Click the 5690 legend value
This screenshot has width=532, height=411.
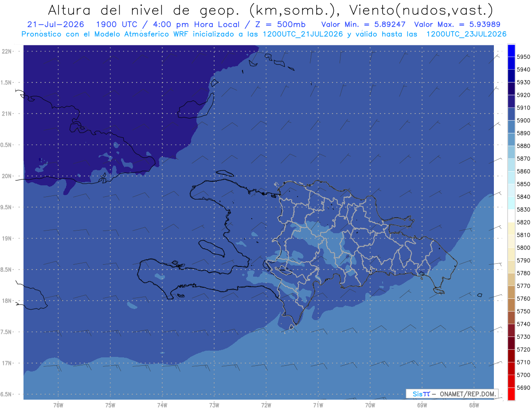coord(524,388)
